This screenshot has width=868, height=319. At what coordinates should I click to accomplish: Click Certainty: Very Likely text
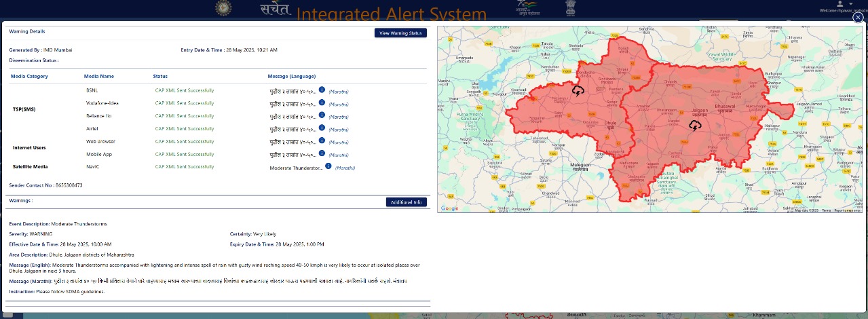click(254, 233)
